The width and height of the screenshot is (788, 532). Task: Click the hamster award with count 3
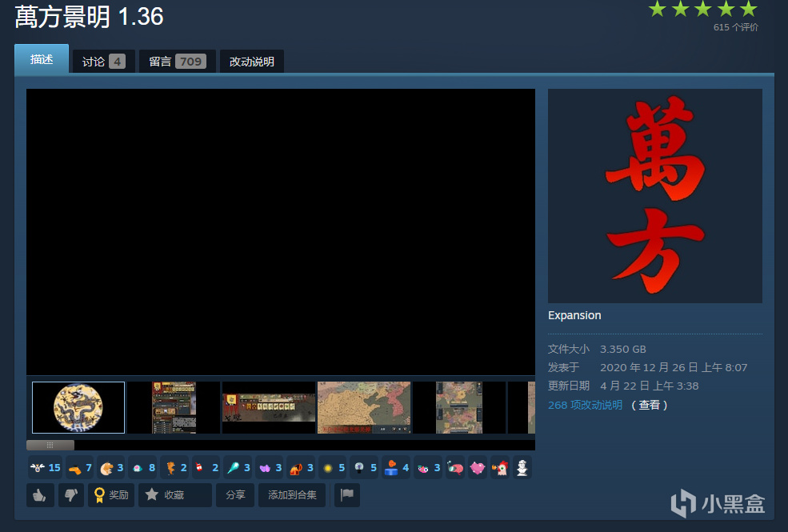click(111, 468)
